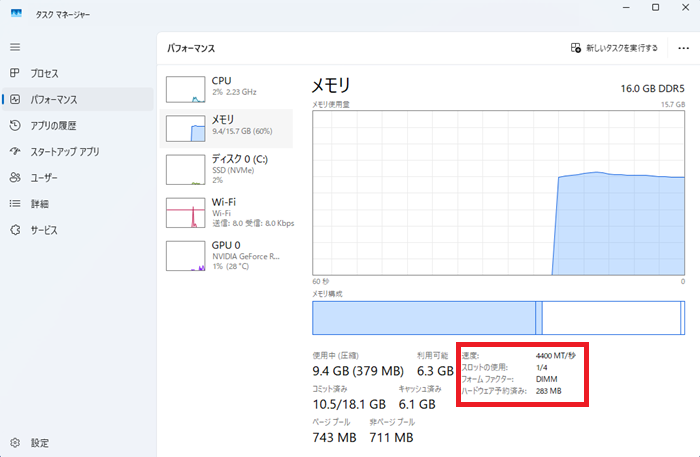Screen dimensions: 700x457
Task: Click 使用中 value 9.4 GB (379 MB)
Action: click(358, 371)
